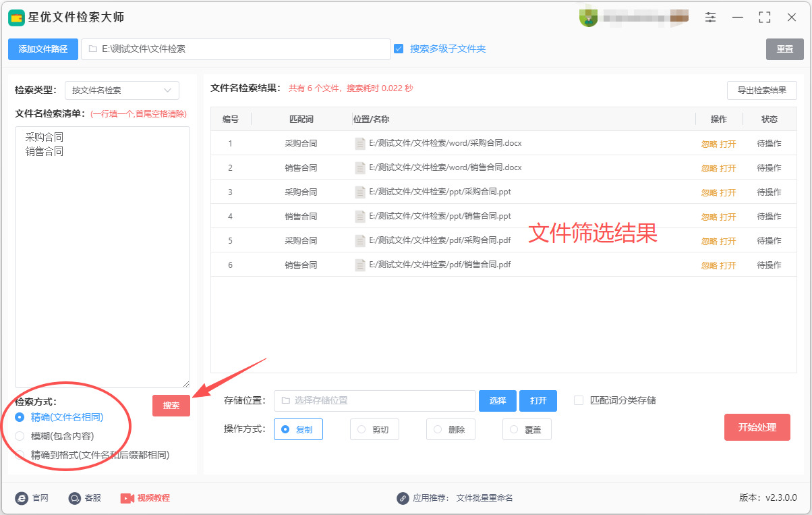This screenshot has height=515, width=812.
Task: Click 忽略 in row 1
Action: [709, 144]
